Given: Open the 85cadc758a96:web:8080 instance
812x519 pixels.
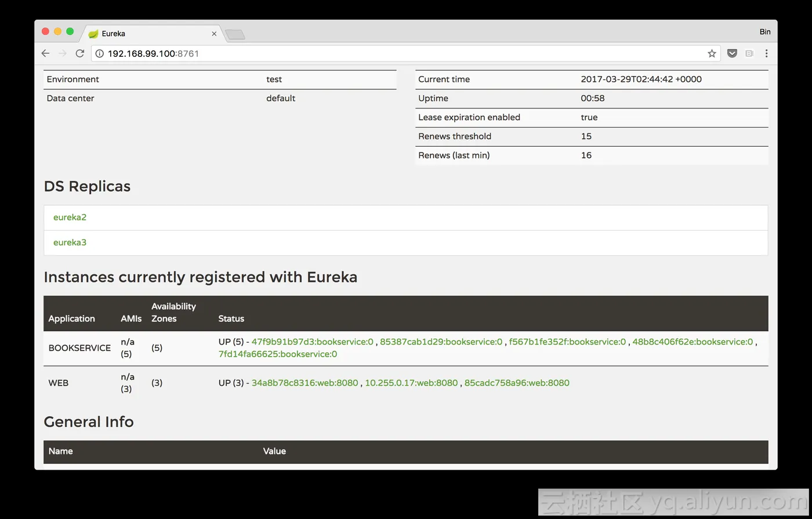Looking at the screenshot, I should [517, 383].
